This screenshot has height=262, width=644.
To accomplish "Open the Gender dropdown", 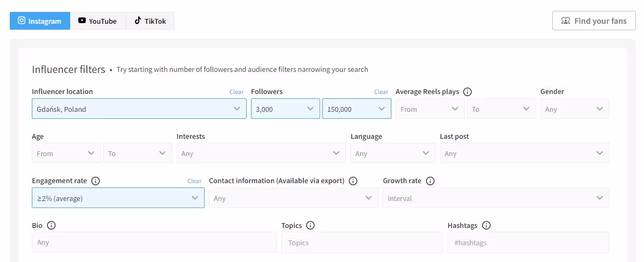I will (574, 109).
